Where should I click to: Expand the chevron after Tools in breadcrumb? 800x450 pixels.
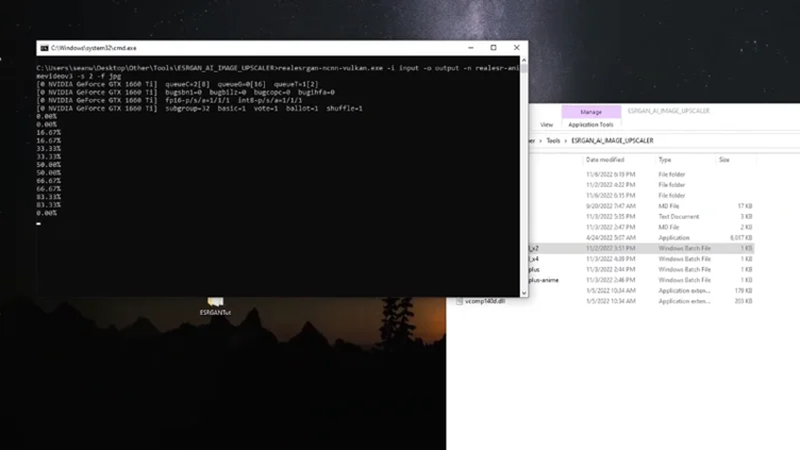[x=565, y=141]
